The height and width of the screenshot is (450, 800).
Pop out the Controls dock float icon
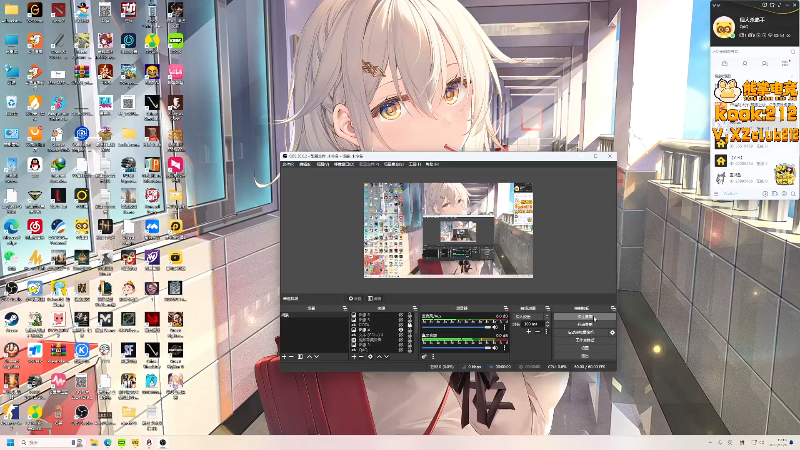pos(613,308)
